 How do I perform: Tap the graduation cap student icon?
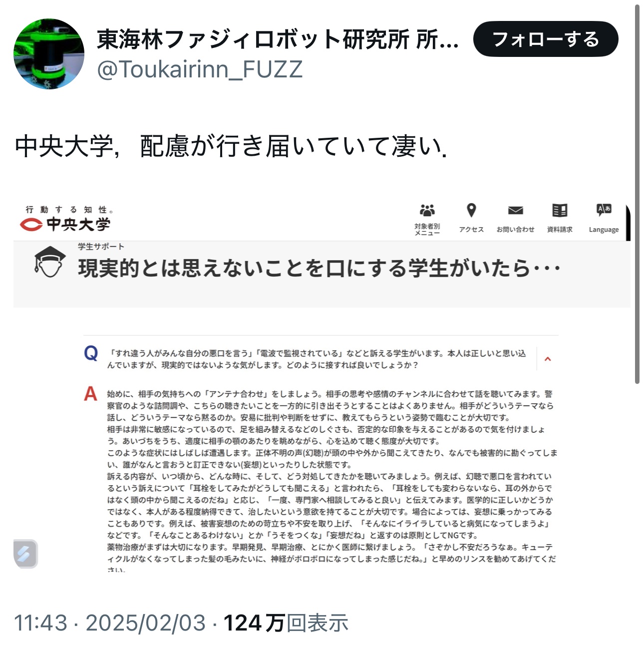point(49,261)
